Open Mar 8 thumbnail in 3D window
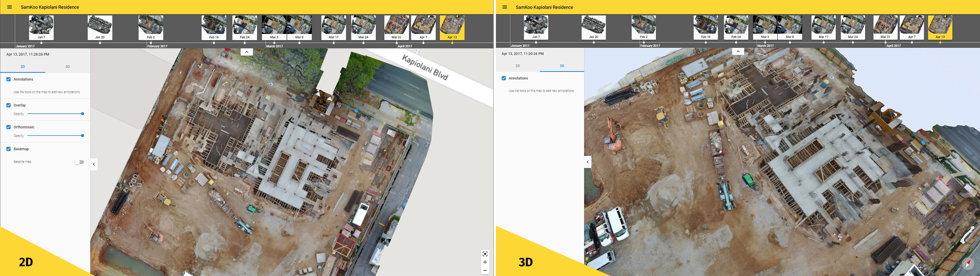 pos(790,27)
